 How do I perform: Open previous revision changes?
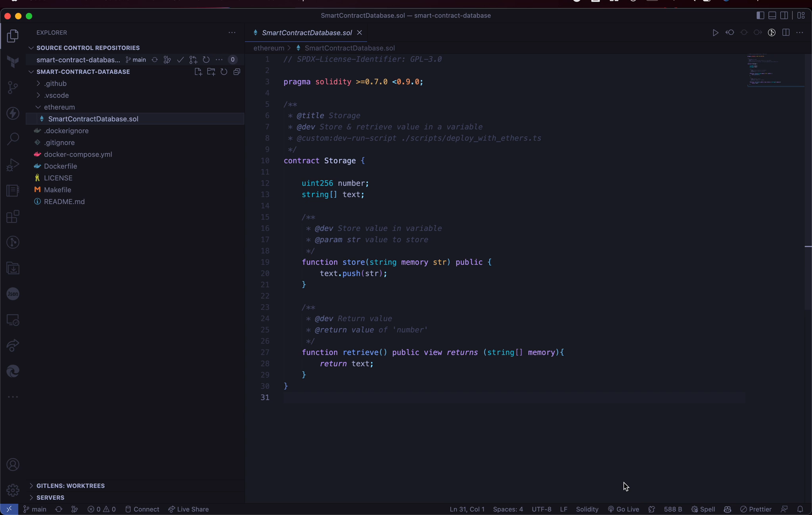(730, 33)
